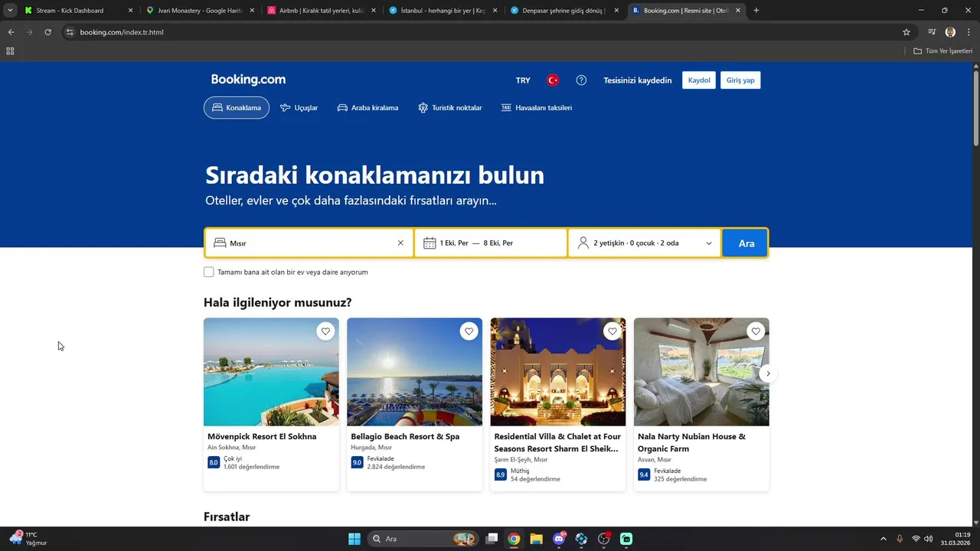Open the media control icon in Chrome toolbar

coord(932,32)
